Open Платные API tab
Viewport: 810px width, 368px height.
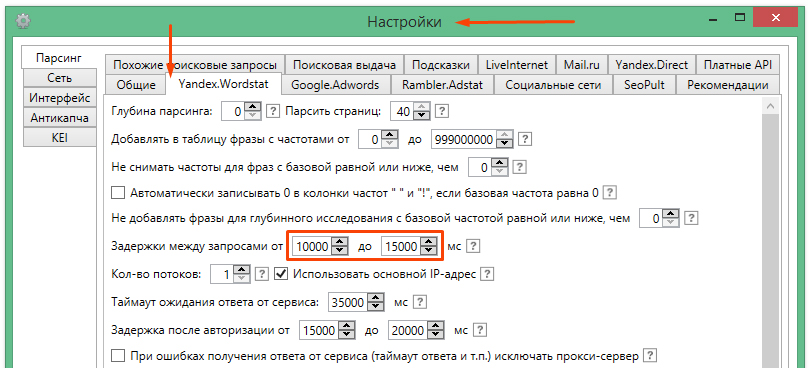738,65
